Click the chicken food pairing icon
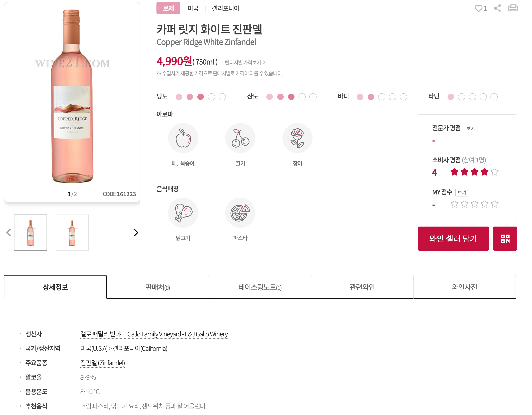 (183, 213)
